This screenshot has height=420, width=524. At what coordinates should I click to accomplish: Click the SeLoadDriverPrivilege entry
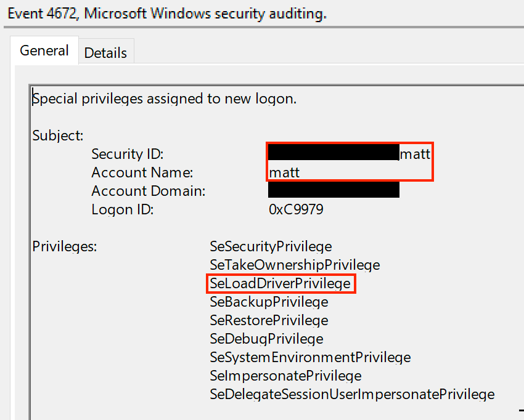click(280, 283)
